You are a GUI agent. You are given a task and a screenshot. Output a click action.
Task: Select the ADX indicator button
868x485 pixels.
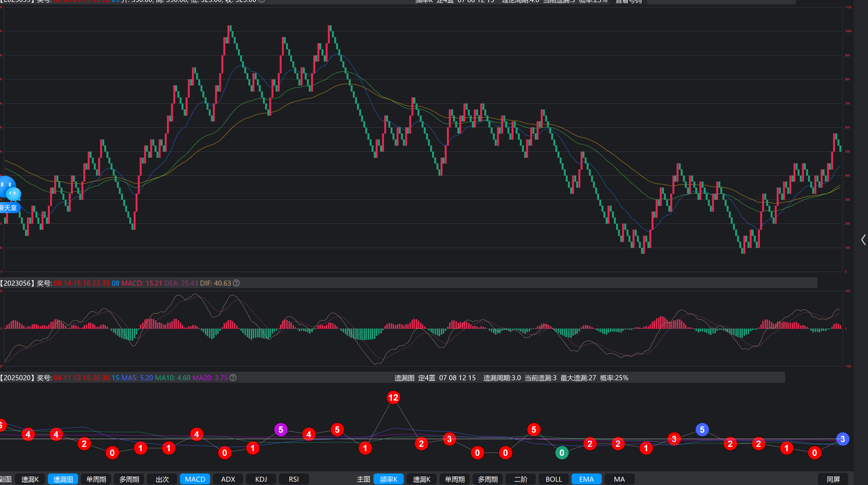[228, 479]
